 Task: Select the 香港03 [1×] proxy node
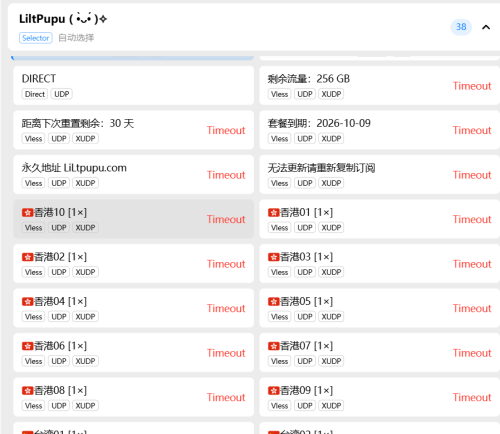pos(380,264)
